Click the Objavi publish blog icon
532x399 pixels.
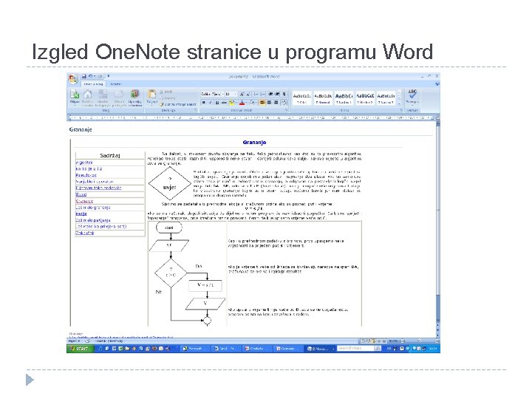[75, 95]
